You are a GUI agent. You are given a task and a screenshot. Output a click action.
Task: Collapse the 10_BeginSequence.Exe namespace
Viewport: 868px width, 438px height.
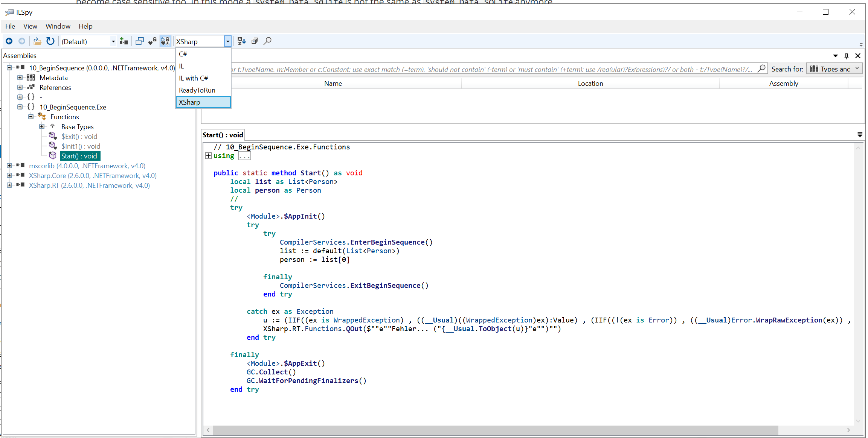(20, 107)
